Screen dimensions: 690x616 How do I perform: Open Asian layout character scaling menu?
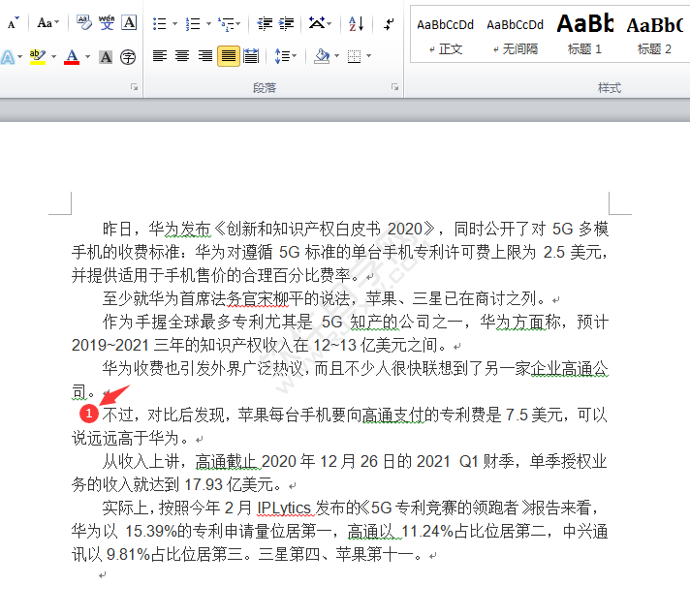[x=320, y=23]
